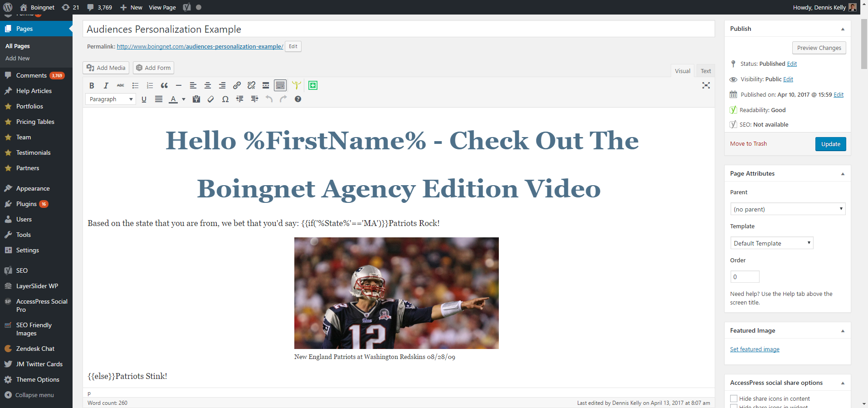Open the text color picker arrow
This screenshot has height=408, width=868.
184,99
